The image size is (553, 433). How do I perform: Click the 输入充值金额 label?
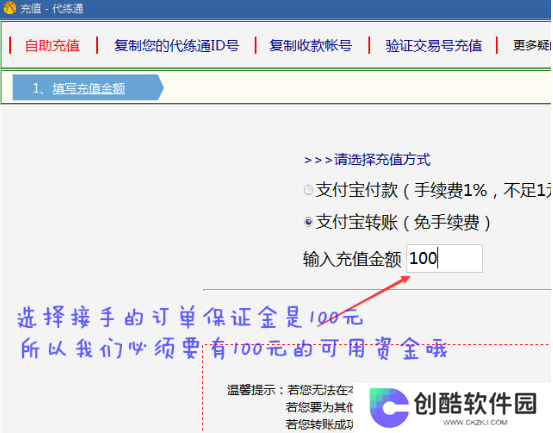point(352,260)
